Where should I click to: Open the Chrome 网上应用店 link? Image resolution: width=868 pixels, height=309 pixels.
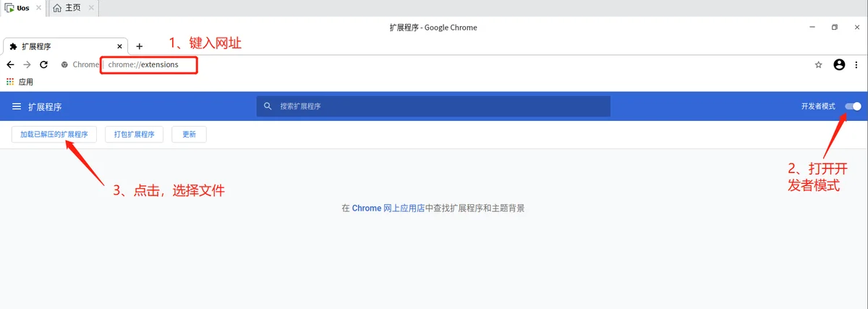388,208
